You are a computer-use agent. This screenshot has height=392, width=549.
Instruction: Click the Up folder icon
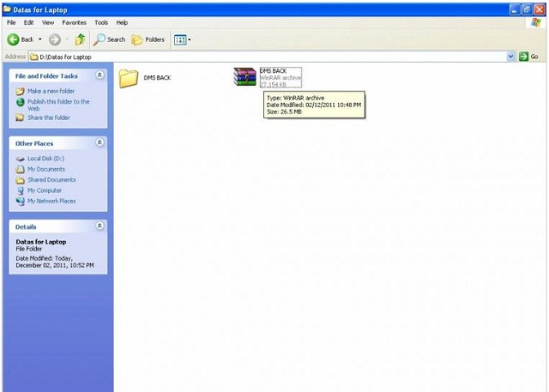[x=80, y=39]
